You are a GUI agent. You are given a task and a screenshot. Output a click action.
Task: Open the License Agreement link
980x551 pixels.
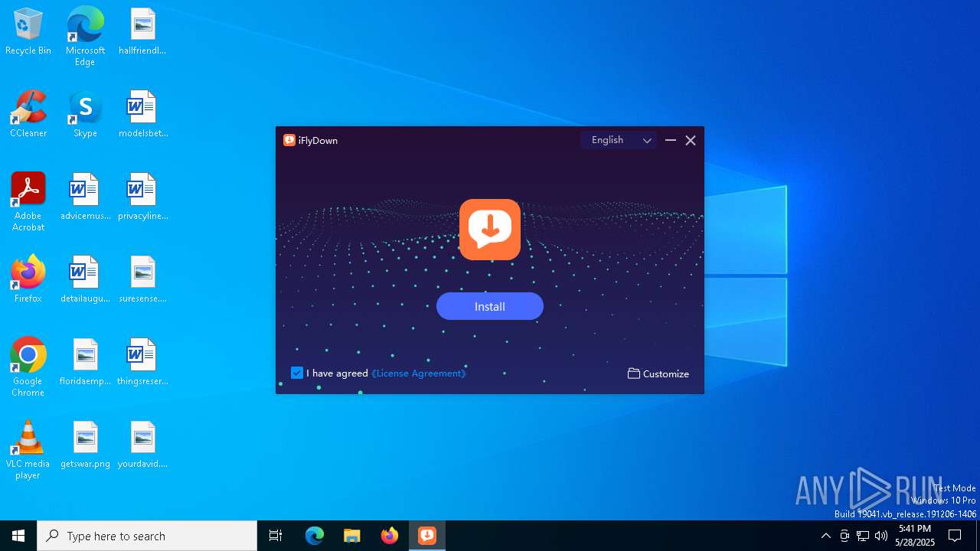[419, 373]
